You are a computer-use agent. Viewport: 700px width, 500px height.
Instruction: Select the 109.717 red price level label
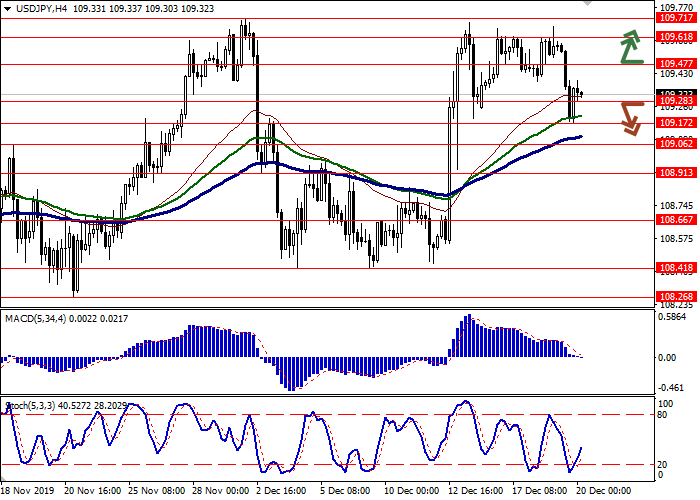pos(676,18)
